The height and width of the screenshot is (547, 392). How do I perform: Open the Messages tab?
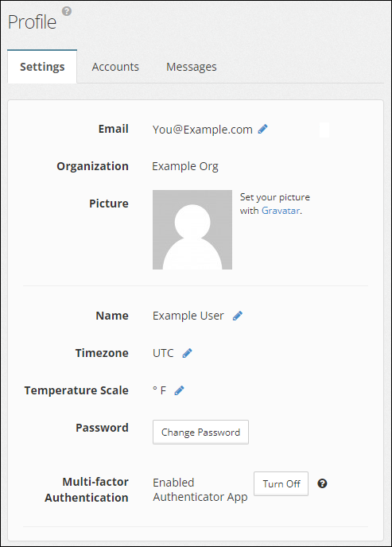(x=192, y=67)
